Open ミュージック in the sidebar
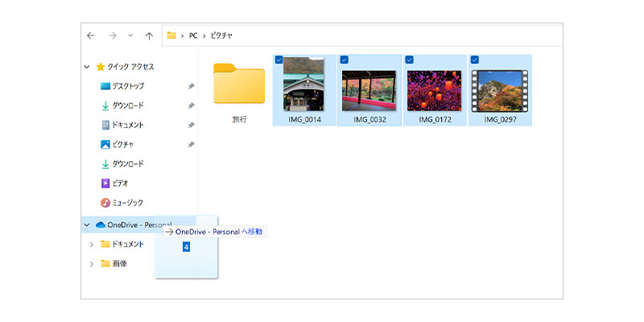The width and height of the screenshot is (644, 322). click(128, 203)
